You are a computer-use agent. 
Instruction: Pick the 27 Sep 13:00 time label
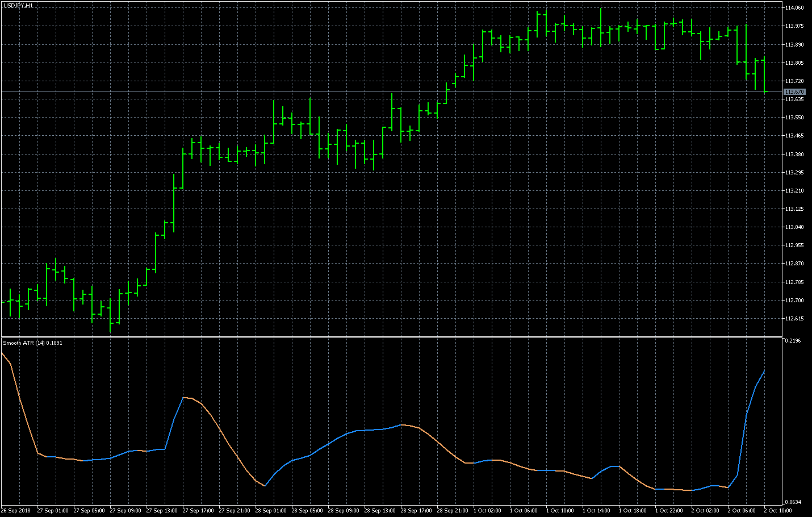pyautogui.click(x=162, y=511)
